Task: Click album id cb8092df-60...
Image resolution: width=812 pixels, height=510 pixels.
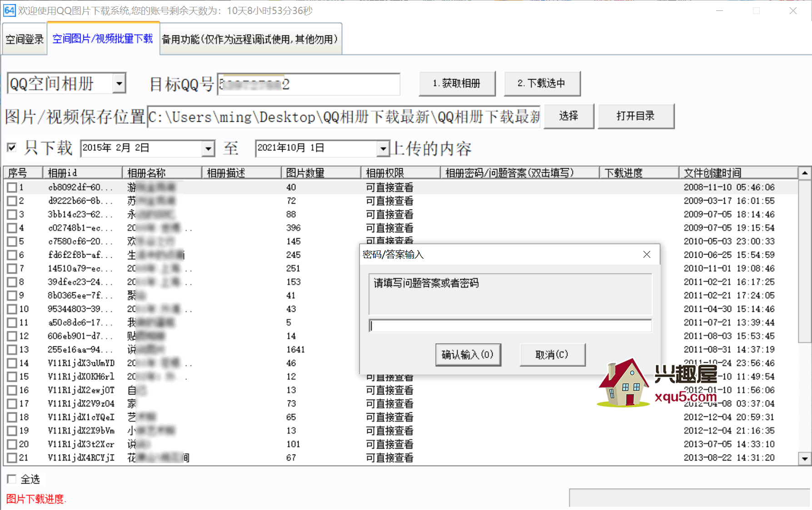Action: [81, 187]
